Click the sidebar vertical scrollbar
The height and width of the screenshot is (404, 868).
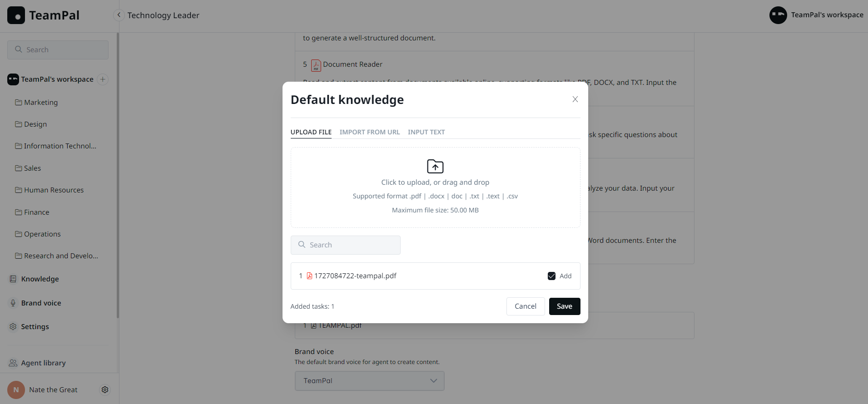[x=118, y=175]
